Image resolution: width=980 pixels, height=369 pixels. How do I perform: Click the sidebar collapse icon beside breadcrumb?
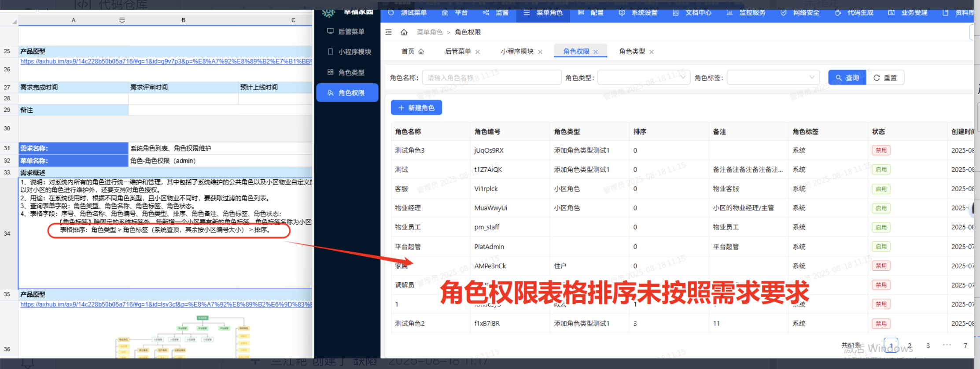coord(388,32)
